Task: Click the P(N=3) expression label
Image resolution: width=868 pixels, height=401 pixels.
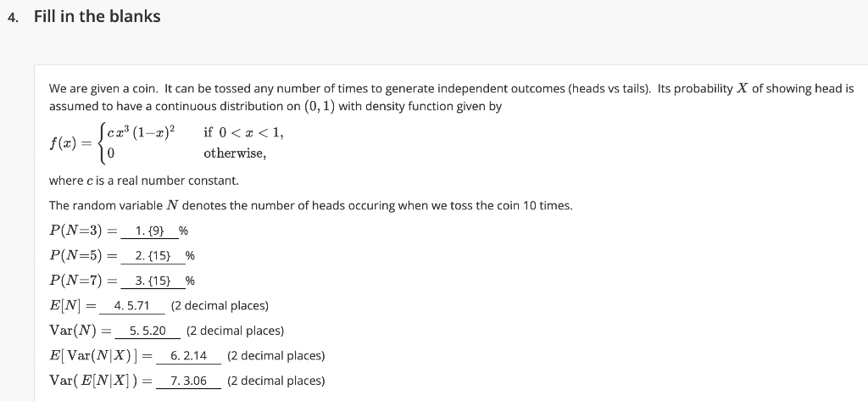Action: (76, 231)
